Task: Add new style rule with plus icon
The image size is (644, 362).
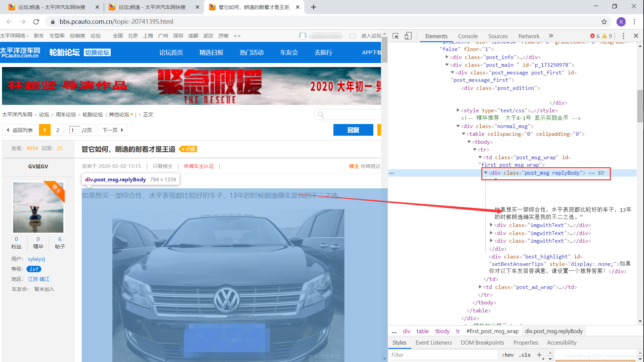Action: coord(539,355)
